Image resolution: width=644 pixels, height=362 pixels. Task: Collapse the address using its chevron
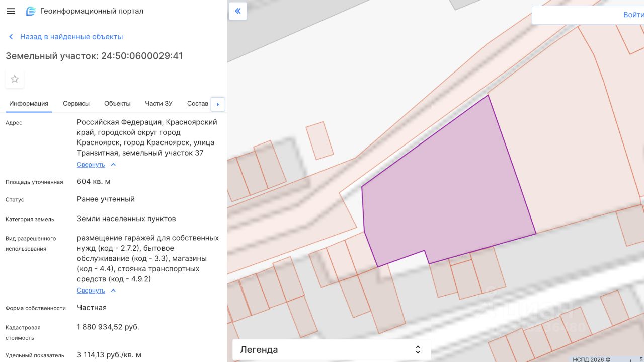click(113, 165)
